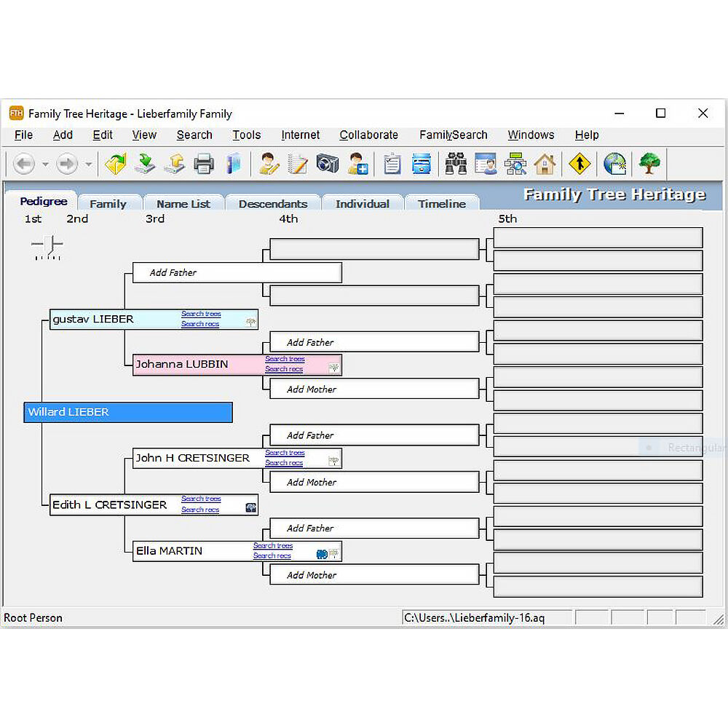This screenshot has height=728, width=728.
Task: Open the Add menu
Action: tap(63, 135)
